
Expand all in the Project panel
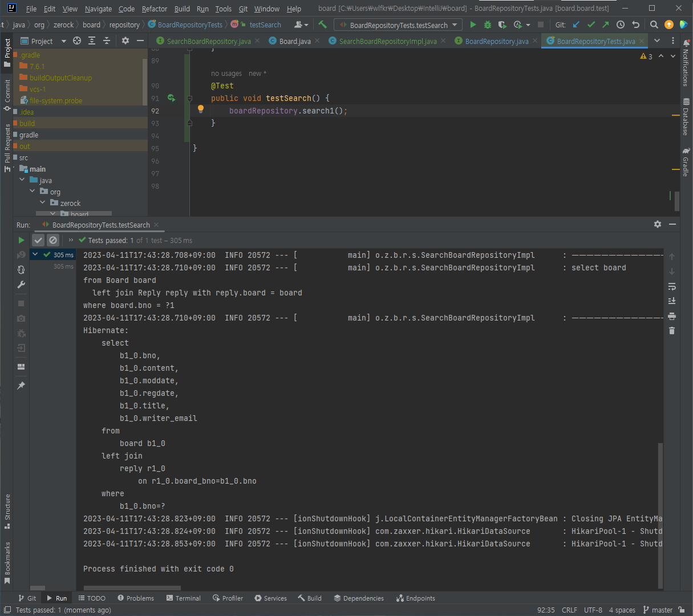(92, 40)
